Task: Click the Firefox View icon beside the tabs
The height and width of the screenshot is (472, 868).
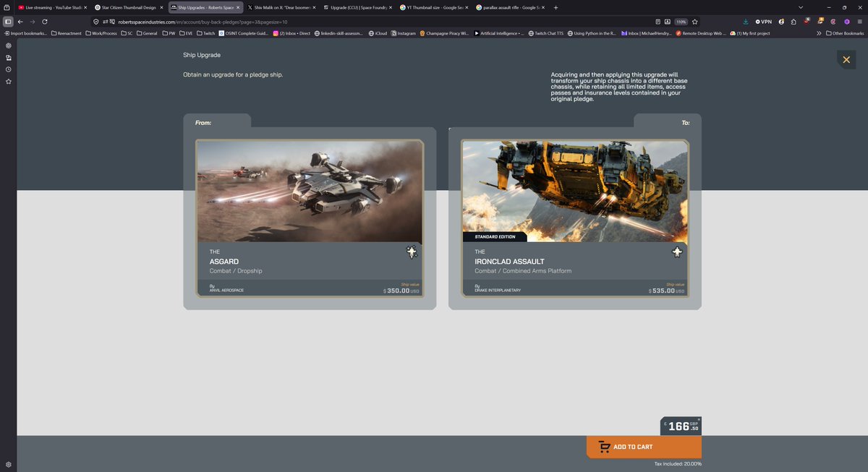Action: [7, 7]
